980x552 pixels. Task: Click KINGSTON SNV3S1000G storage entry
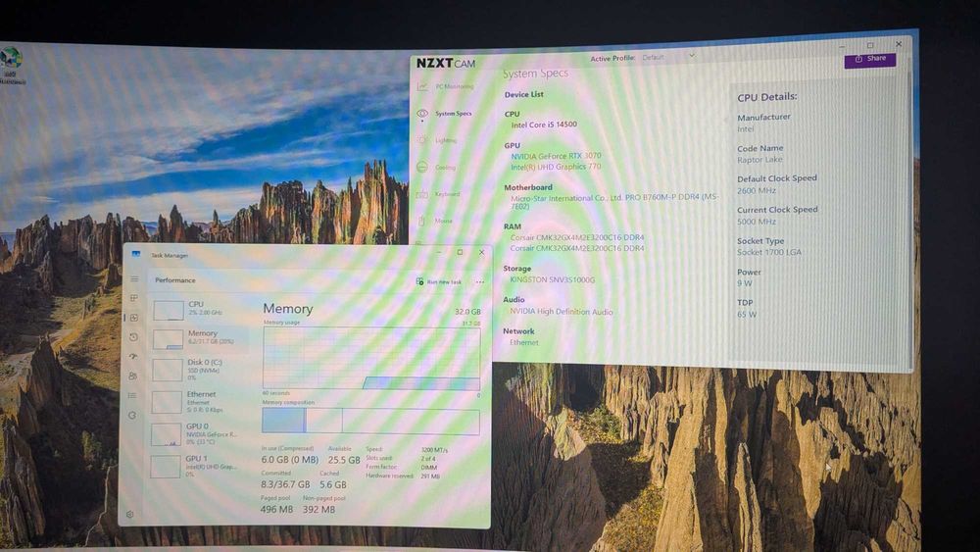coord(552,279)
